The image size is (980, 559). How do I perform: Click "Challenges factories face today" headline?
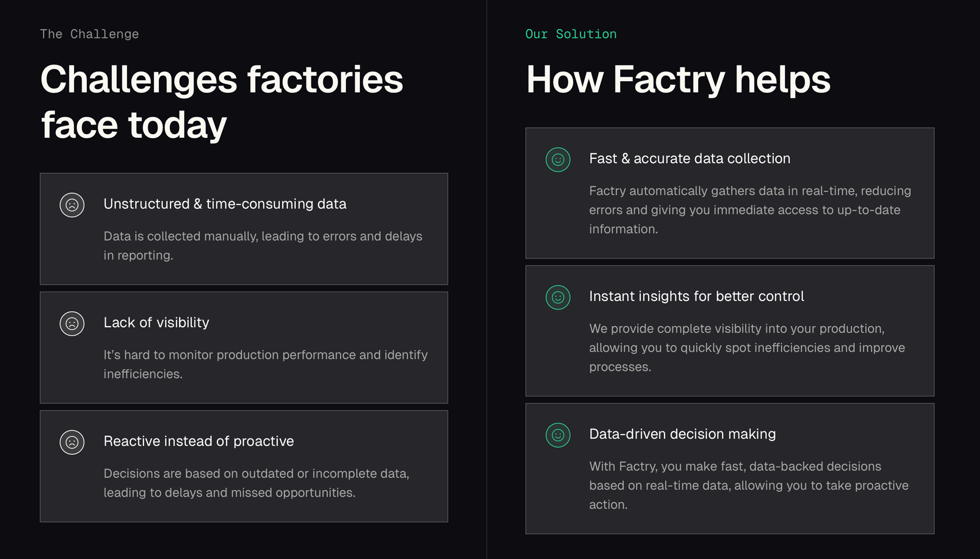222,102
